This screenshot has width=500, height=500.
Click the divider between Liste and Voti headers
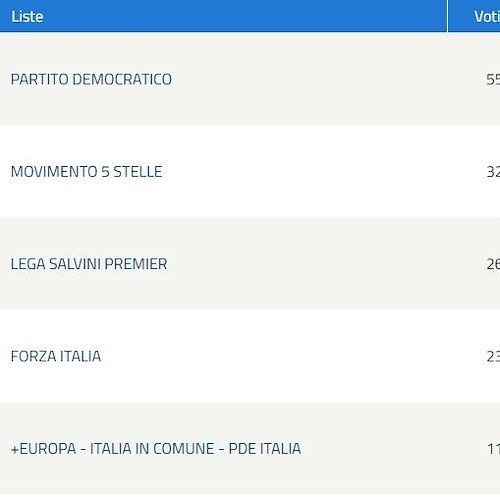pyautogui.click(x=447, y=16)
